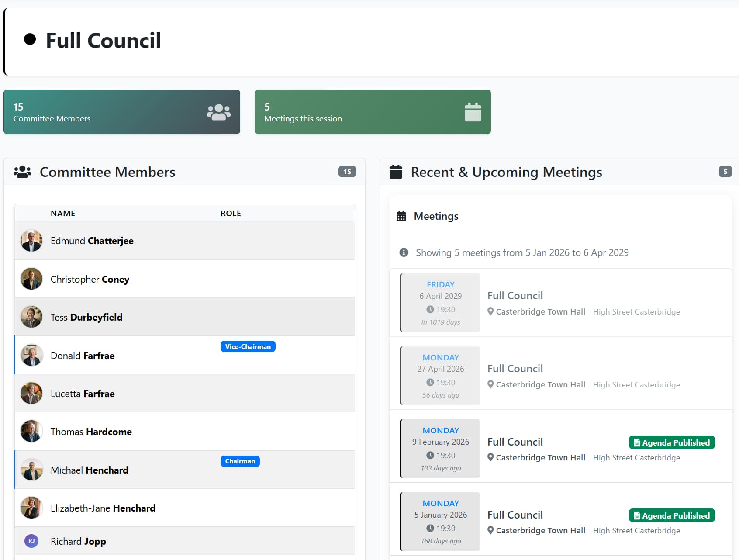Click Lucetta Farfrae's avatar photo
The width and height of the screenshot is (739, 560).
(x=31, y=393)
